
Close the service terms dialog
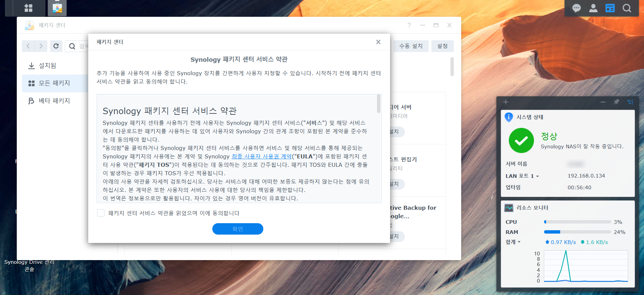pos(378,42)
